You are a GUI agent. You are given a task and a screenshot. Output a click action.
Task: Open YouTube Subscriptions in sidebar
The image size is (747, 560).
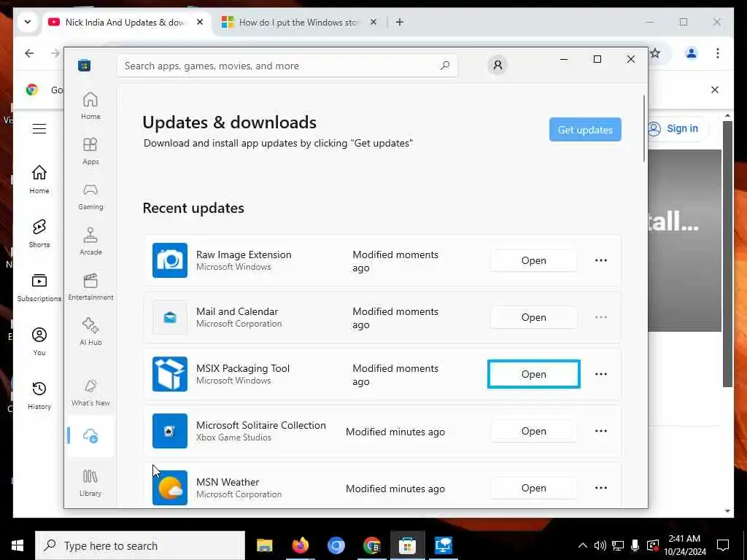39,287
